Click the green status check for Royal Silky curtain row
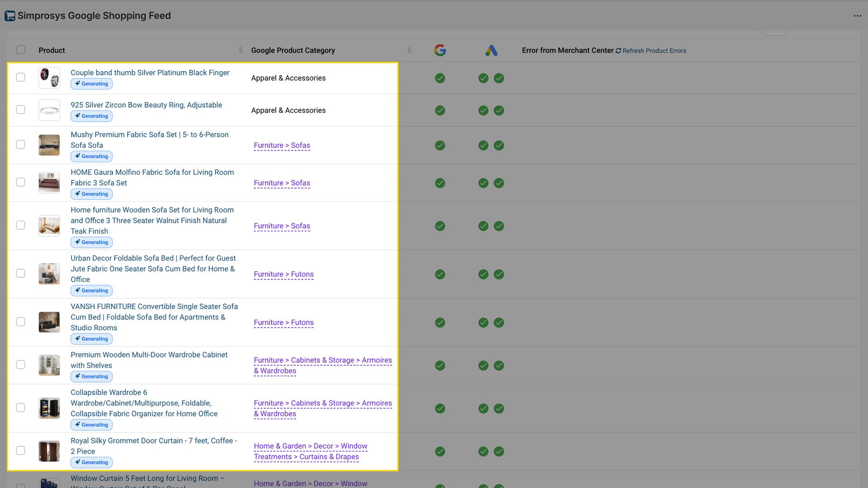Viewport: 868px width, 488px height. tap(440, 451)
